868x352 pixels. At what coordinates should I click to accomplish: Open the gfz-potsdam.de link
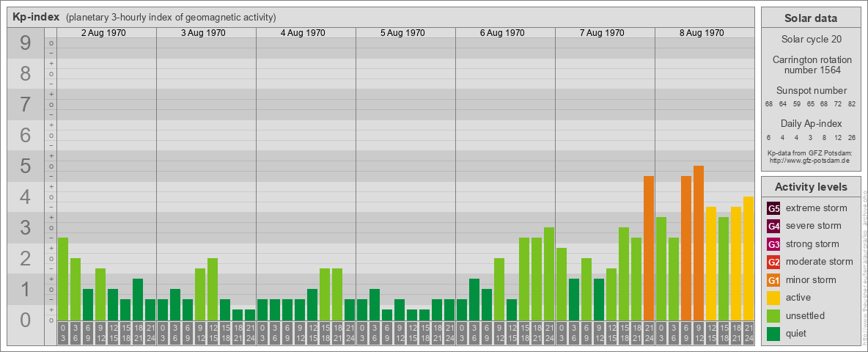(x=809, y=161)
